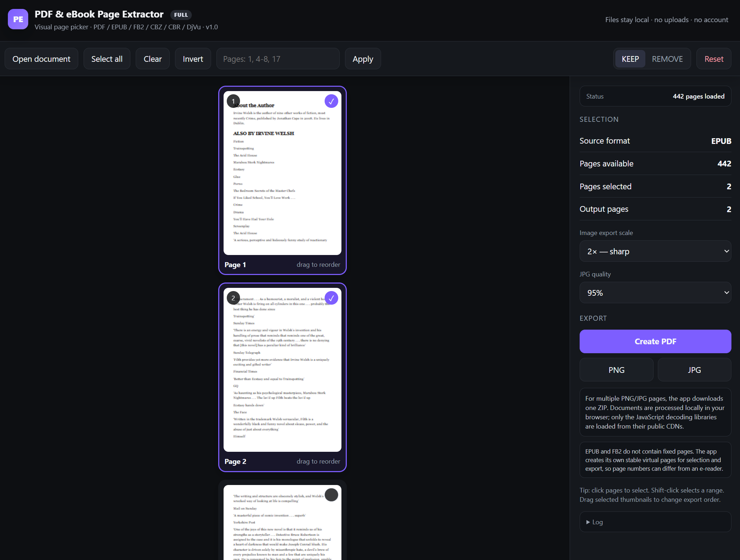This screenshot has width=740, height=560.
Task: Expand the Log section
Action: coord(655,522)
